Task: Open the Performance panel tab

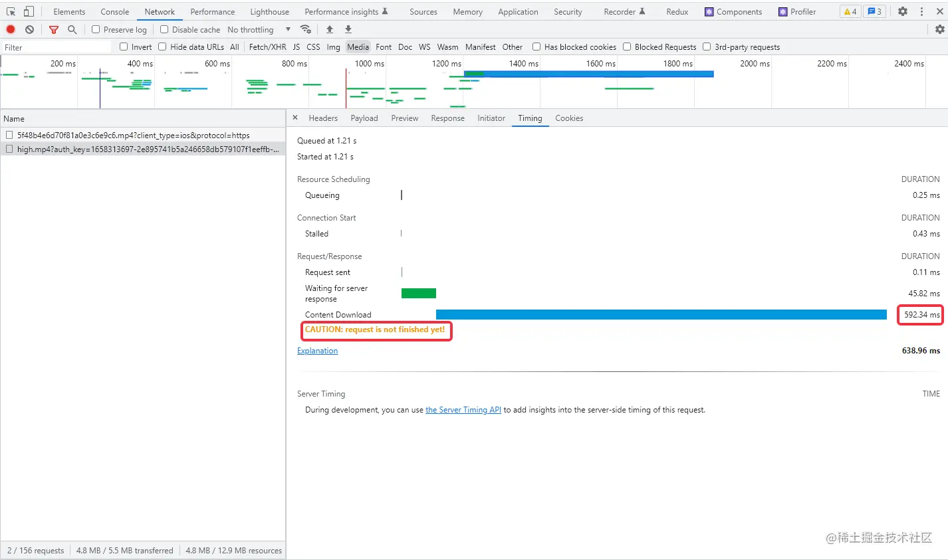Action: pos(213,11)
